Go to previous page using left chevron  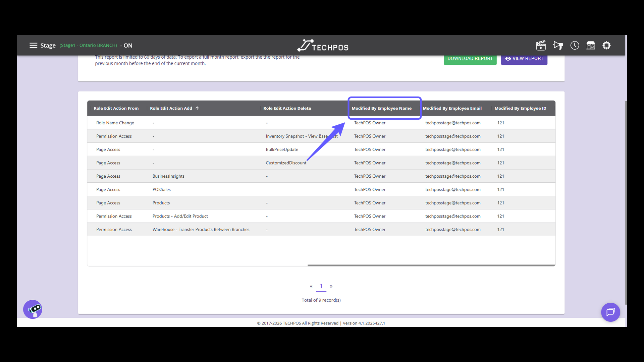pyautogui.click(x=311, y=286)
